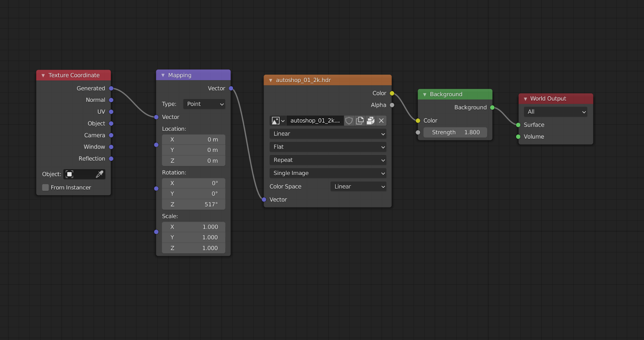Select the autoshop_01_2k.hdr node header

(328, 80)
